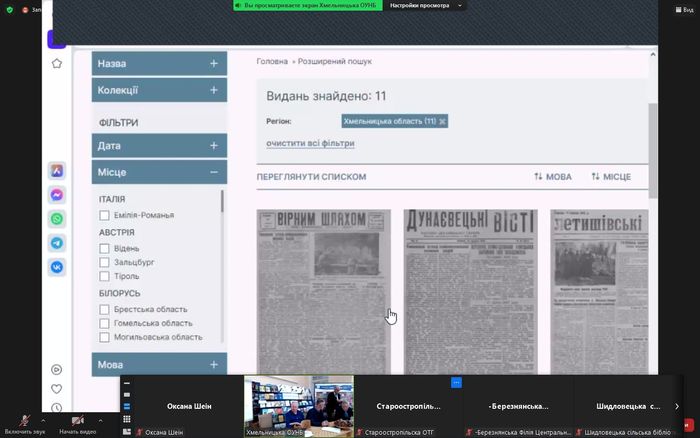This screenshot has height=438, width=700.
Task: Click the muted microphone icon
Action: point(25,420)
